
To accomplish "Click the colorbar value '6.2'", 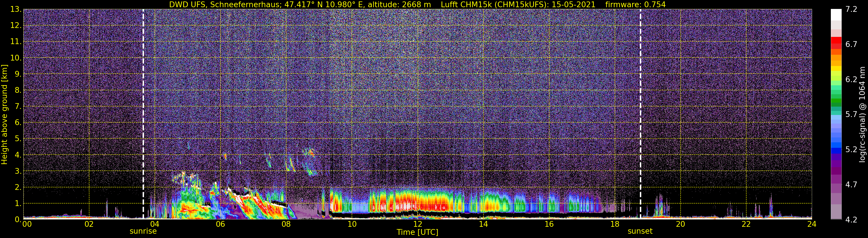I will [851, 80].
